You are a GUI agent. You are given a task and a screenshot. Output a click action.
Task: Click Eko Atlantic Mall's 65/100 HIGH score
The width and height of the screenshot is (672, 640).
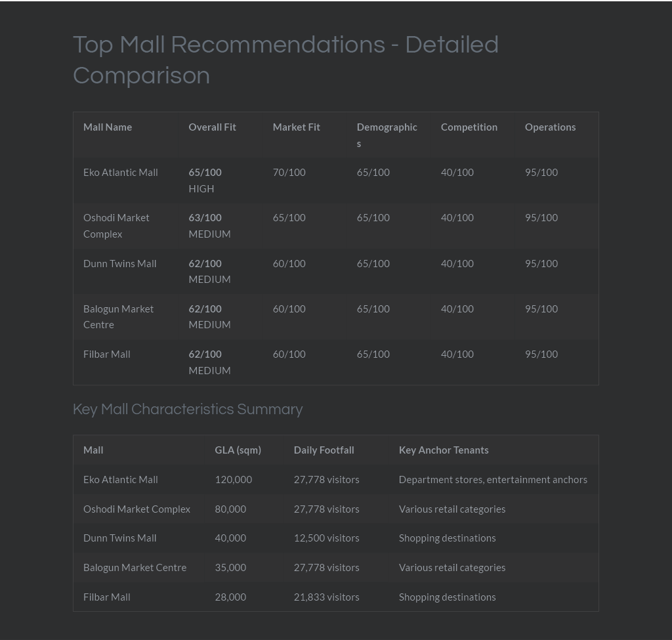point(205,181)
